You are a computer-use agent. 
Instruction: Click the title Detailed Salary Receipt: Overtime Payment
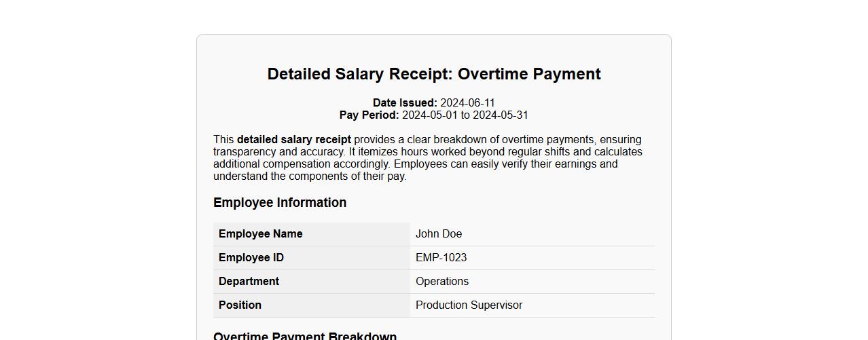434,74
